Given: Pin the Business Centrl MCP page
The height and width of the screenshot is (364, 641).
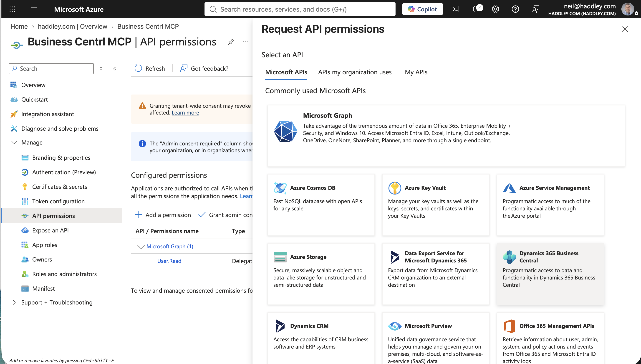Looking at the screenshot, I should pyautogui.click(x=231, y=42).
